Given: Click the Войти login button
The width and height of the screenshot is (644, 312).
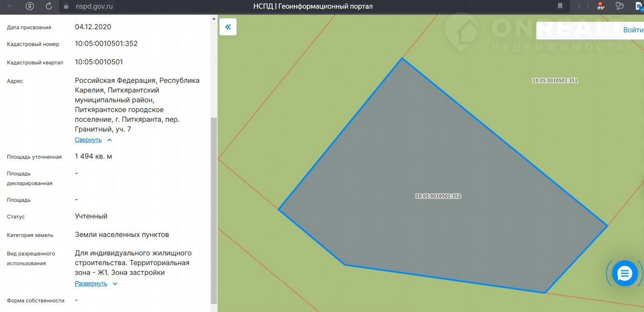Looking at the screenshot, I should click(632, 30).
